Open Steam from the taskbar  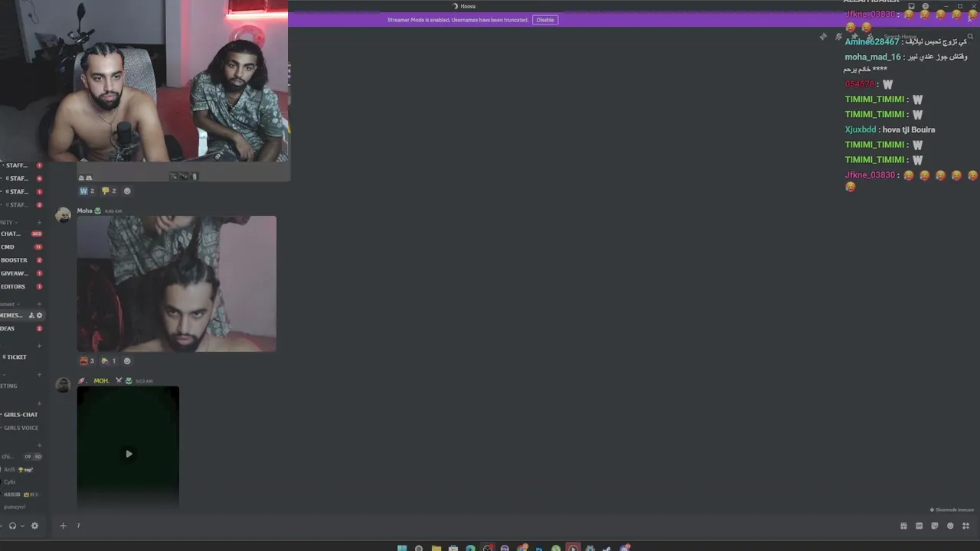[607, 548]
